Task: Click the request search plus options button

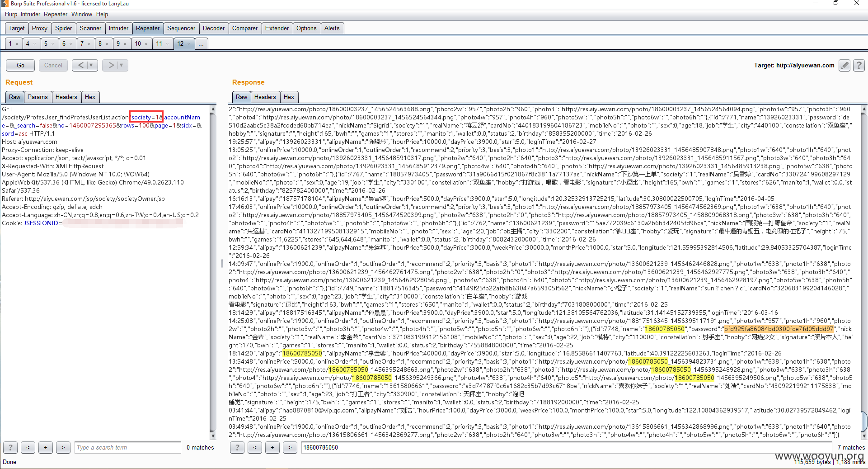Action: [46, 447]
